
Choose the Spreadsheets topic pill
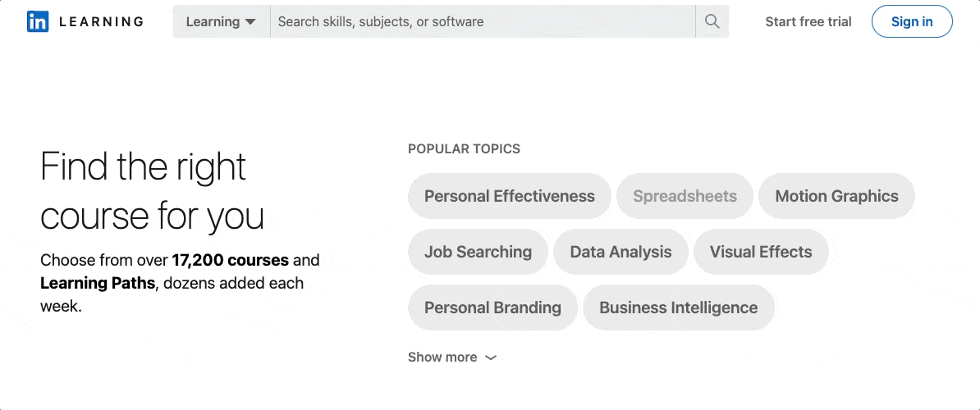(685, 196)
